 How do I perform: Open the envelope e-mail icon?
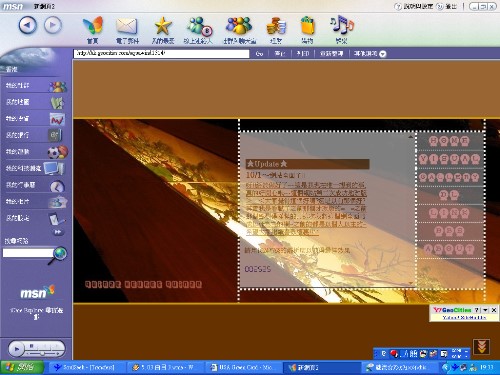tap(127, 26)
